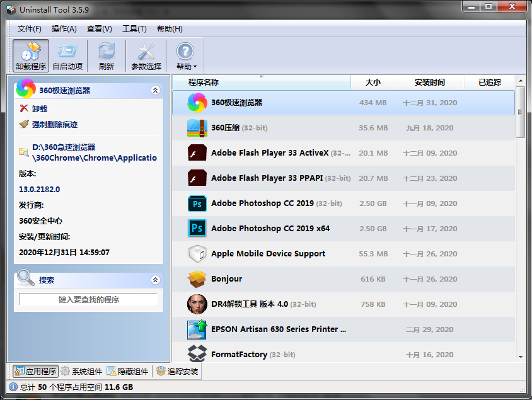Click the date 十月 16, 2020
The height and width of the screenshot is (400, 532).
click(430, 355)
